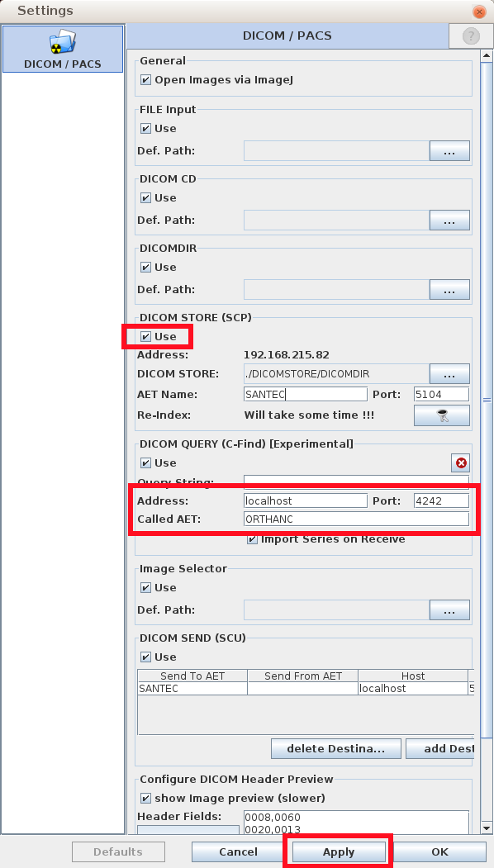The image size is (494, 868).
Task: Open the help question mark button
Action: click(x=471, y=36)
